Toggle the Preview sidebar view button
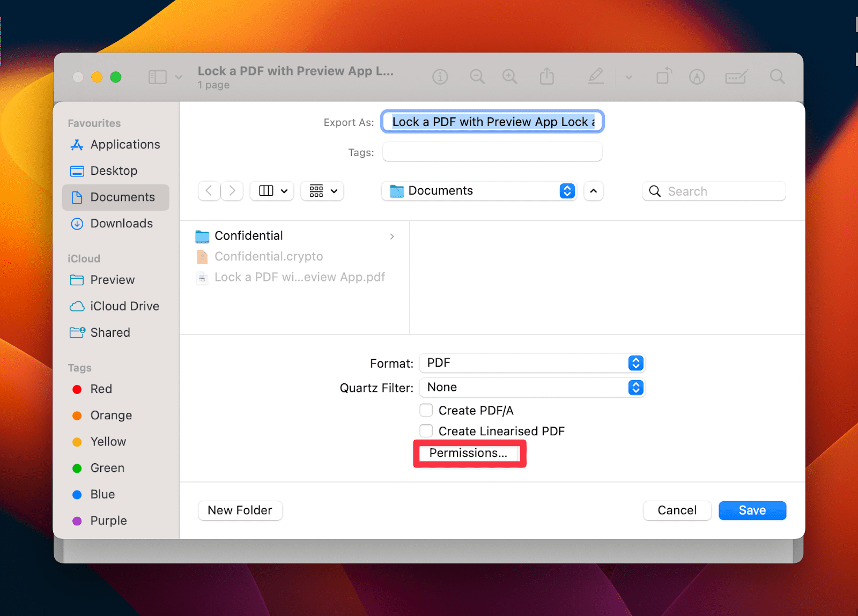This screenshot has height=616, width=858. [158, 77]
